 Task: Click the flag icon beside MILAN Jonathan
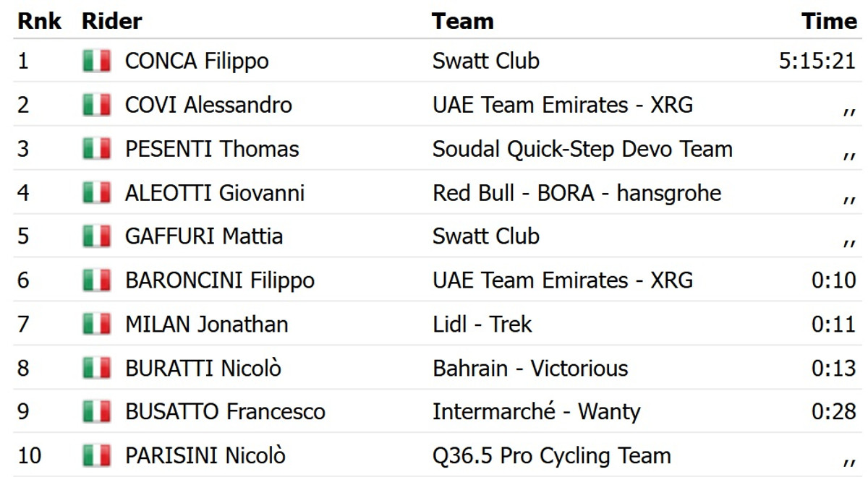coord(97,325)
